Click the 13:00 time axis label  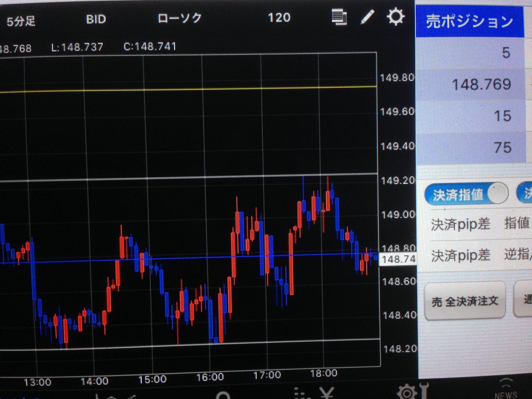(x=38, y=382)
